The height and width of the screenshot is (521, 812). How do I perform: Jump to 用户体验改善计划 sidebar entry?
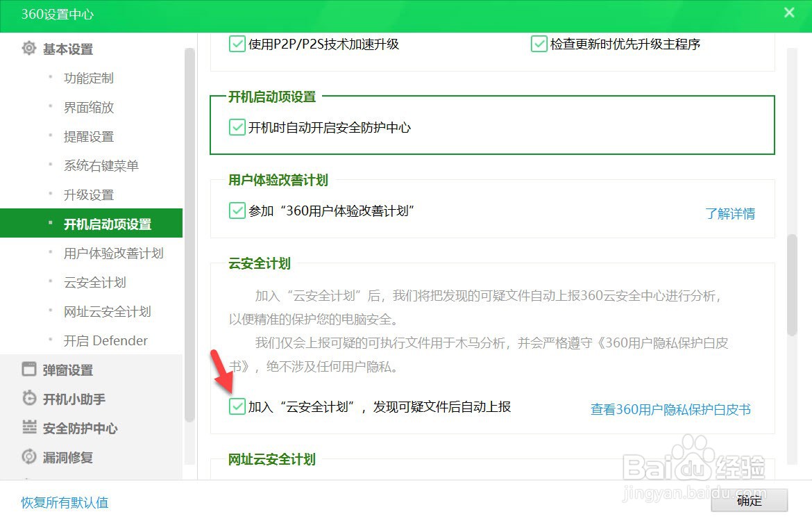coord(113,253)
